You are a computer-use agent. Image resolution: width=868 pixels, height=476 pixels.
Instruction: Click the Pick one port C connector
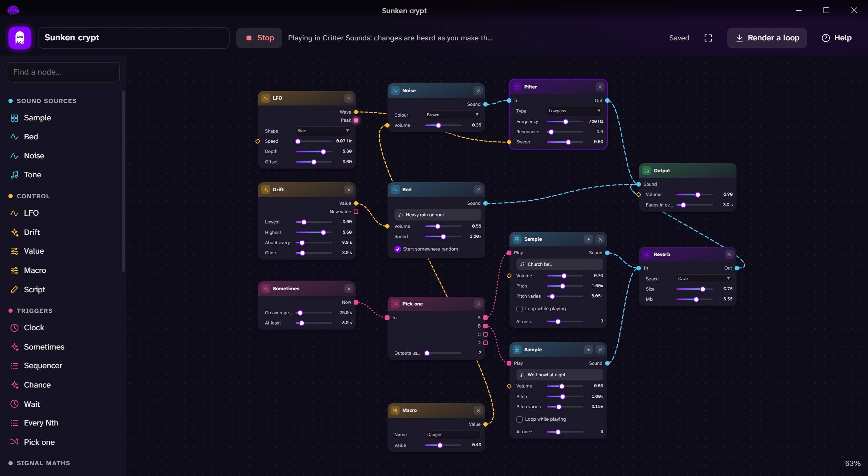click(485, 335)
